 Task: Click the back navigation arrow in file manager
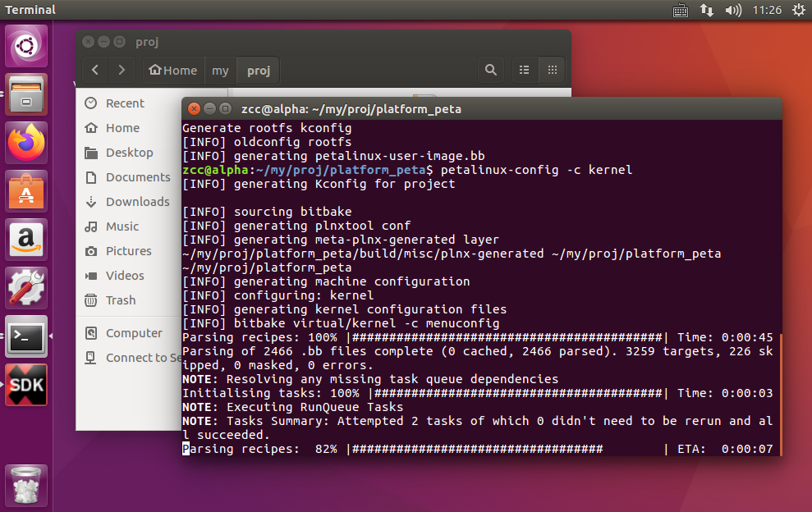coord(94,71)
